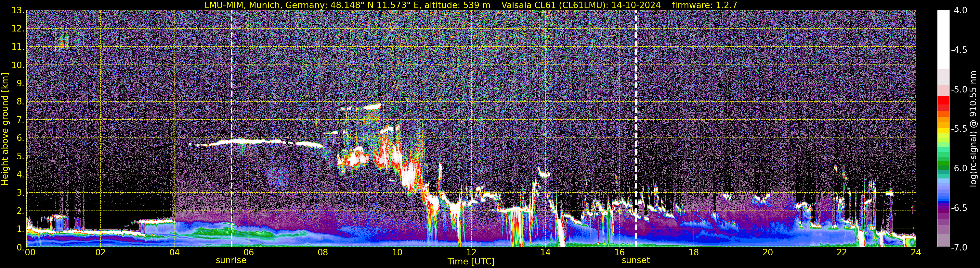Click colorbar tick label -5.5
This screenshot has width=980, height=268.
tap(959, 129)
